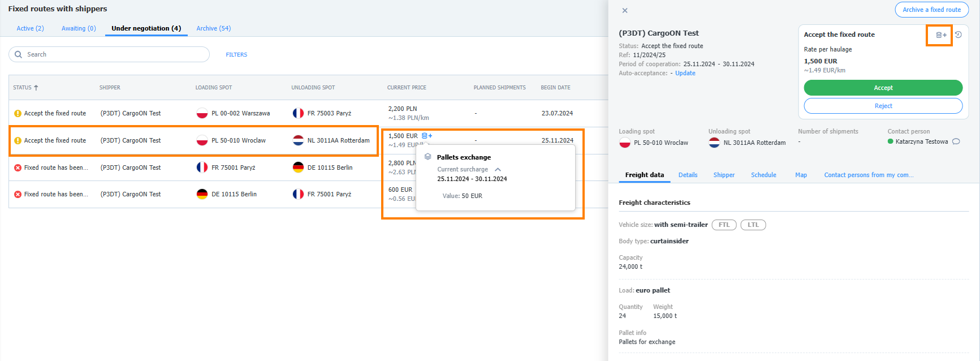The width and height of the screenshot is (980, 361).
Task: Click the auto-acceptance Update link
Action: pos(685,73)
